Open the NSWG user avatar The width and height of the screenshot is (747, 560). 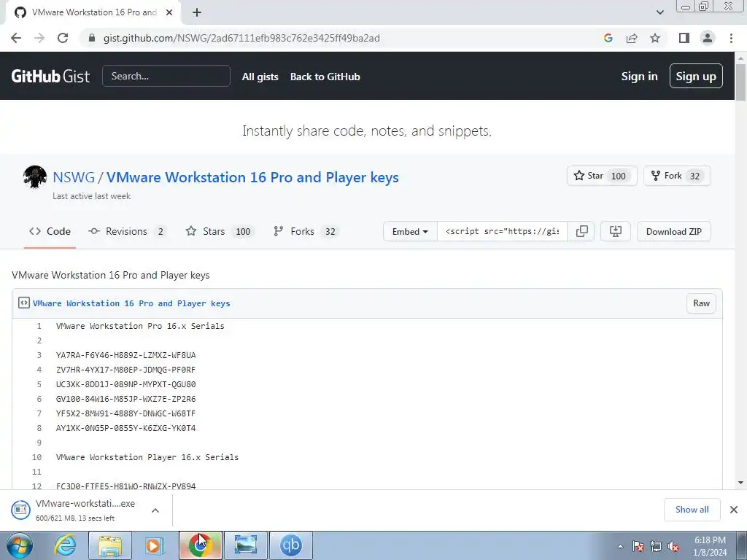click(35, 177)
